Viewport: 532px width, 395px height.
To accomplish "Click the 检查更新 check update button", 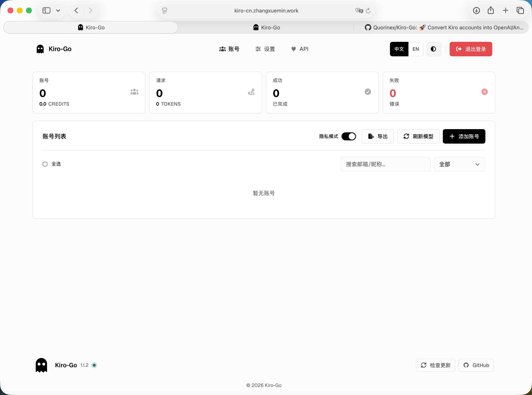I will pyautogui.click(x=435, y=365).
